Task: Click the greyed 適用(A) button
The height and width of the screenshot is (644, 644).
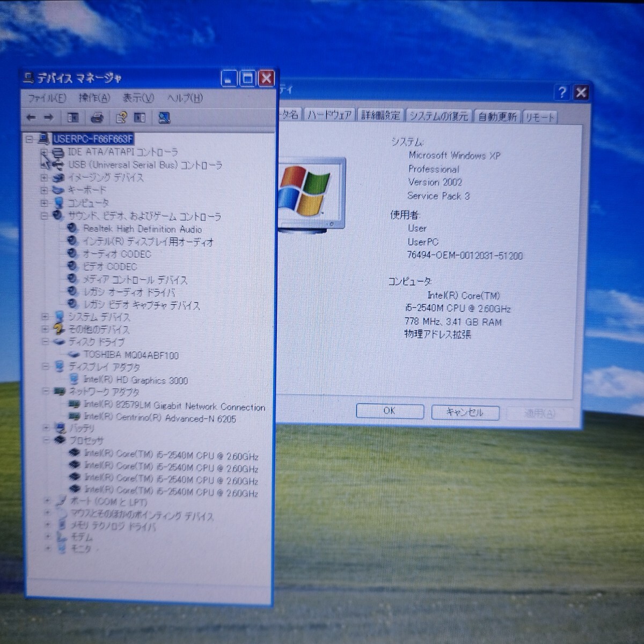Action: tap(539, 413)
